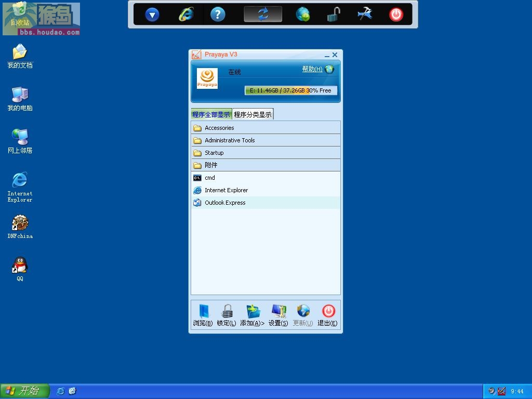The width and height of the screenshot is (532, 399).
Task: Open the Recycle Bin desktop icon
Action: click(x=20, y=15)
